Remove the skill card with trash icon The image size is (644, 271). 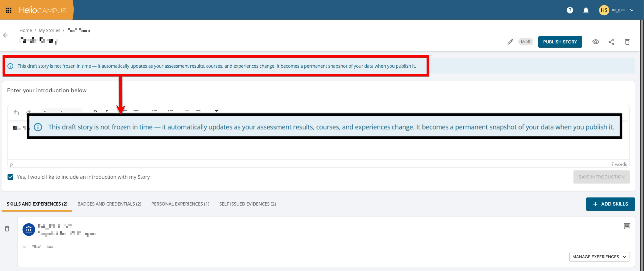7,228
